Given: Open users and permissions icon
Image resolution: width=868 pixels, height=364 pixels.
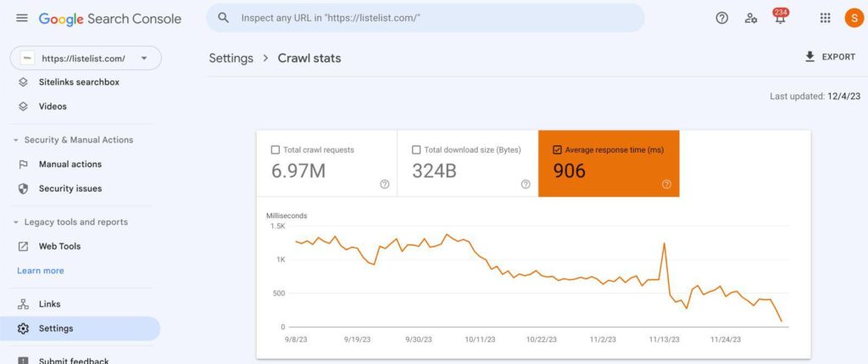Looking at the screenshot, I should click(x=751, y=18).
